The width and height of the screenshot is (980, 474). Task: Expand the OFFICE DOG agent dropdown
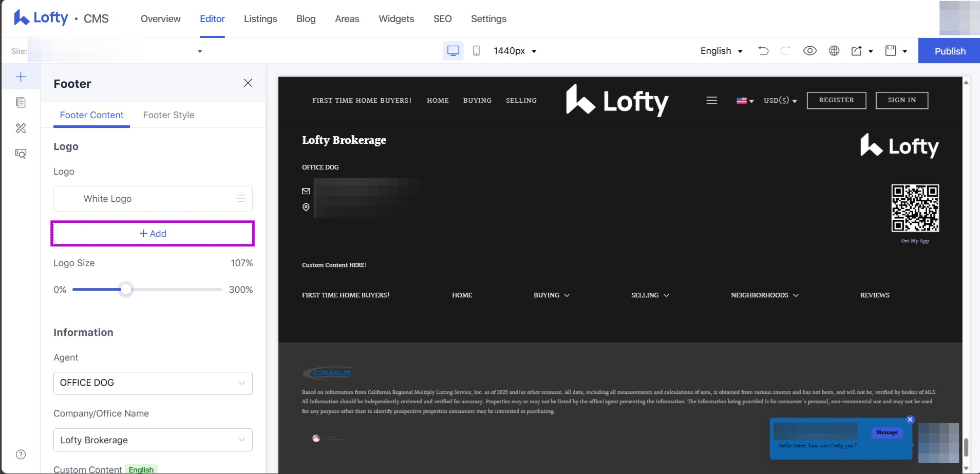pos(153,383)
